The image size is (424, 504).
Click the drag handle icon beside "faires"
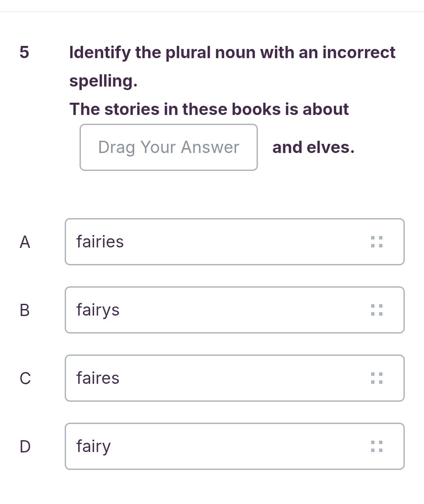click(376, 378)
